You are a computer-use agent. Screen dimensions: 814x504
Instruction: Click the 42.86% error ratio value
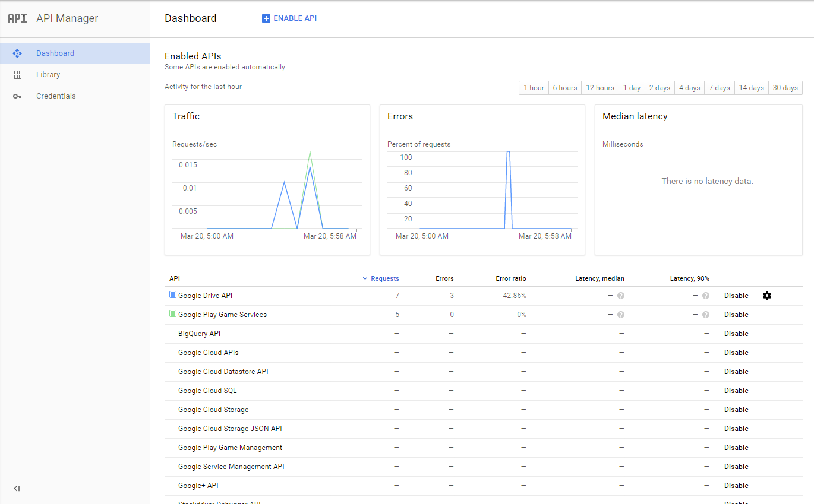tap(515, 296)
